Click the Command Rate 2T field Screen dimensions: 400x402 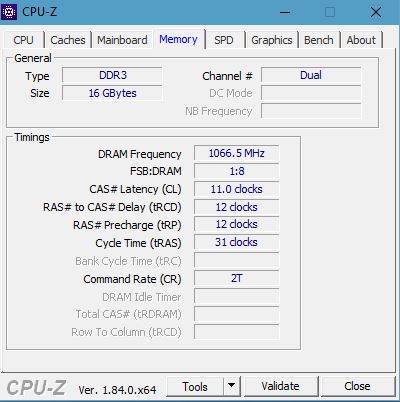236,278
